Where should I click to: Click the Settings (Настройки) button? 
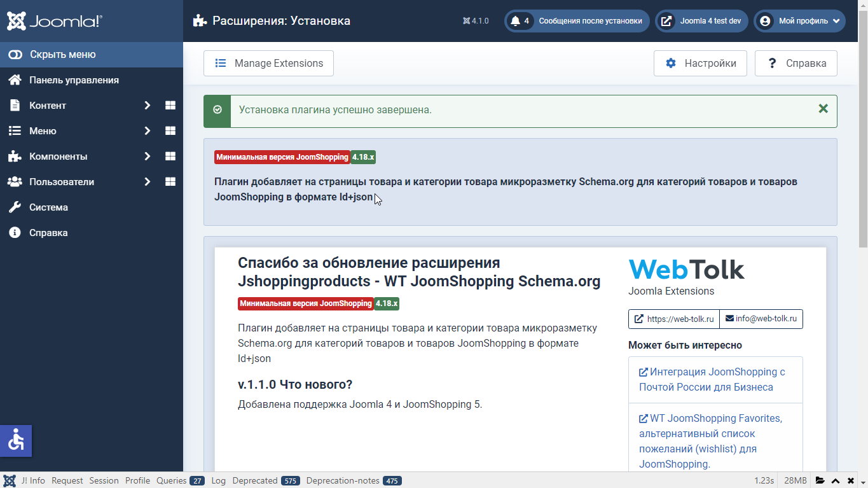(x=700, y=64)
